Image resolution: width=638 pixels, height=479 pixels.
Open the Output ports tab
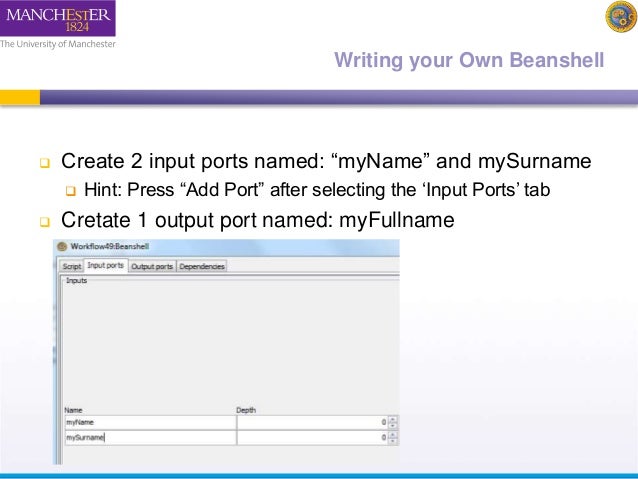pyautogui.click(x=152, y=266)
